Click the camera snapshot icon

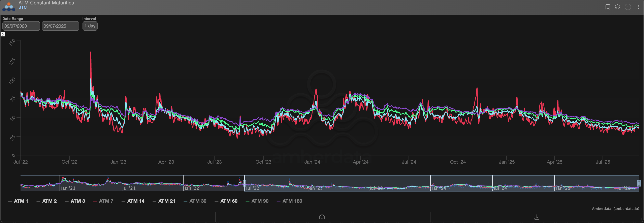[x=322, y=217]
